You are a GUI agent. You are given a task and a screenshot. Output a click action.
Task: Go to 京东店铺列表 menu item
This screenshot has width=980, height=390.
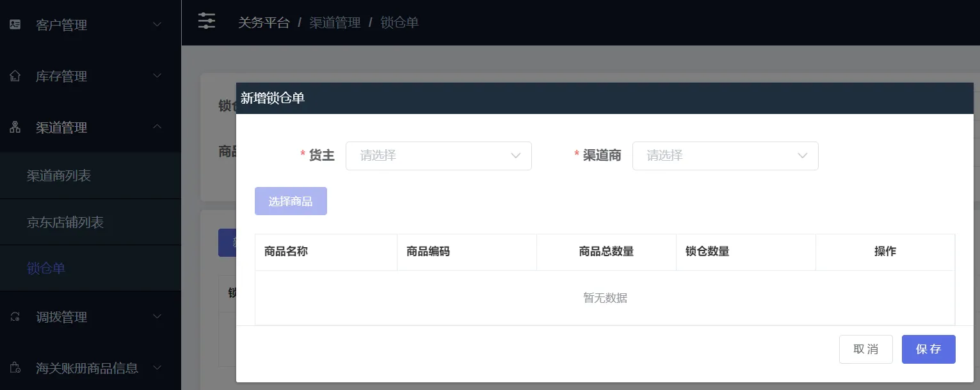65,222
